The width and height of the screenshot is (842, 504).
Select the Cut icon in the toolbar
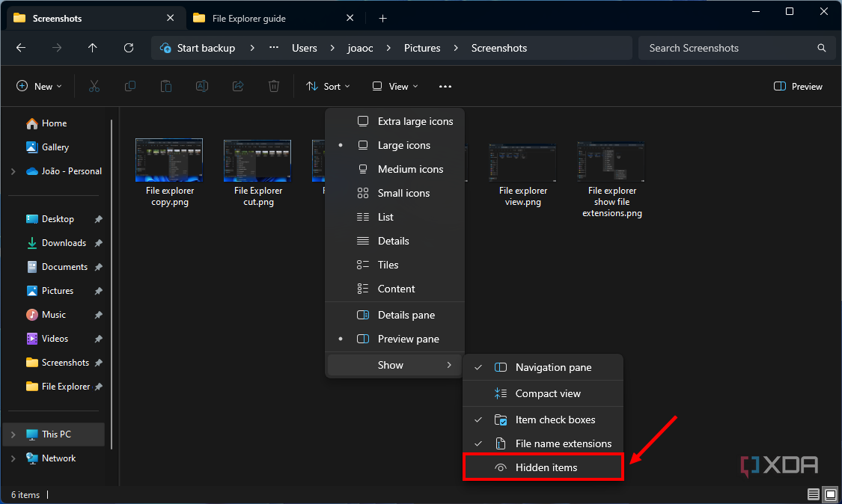[94, 86]
